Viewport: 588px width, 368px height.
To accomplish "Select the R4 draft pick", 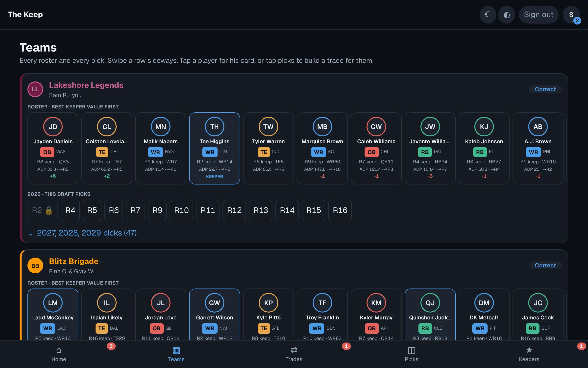I will (70, 210).
